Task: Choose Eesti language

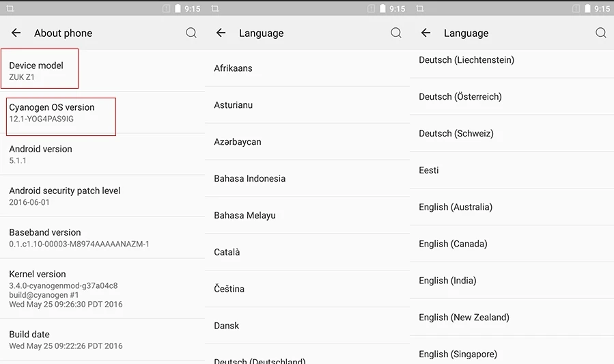Action: [512, 170]
